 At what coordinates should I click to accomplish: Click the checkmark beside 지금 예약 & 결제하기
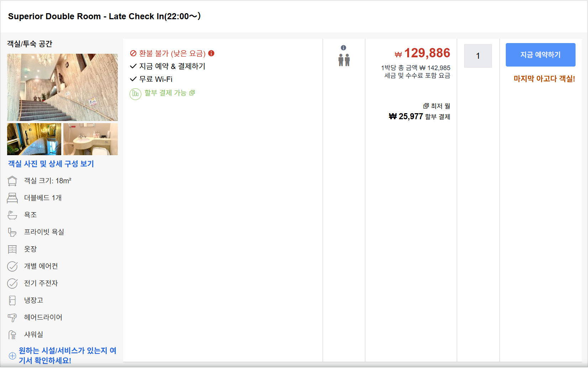[x=133, y=66]
